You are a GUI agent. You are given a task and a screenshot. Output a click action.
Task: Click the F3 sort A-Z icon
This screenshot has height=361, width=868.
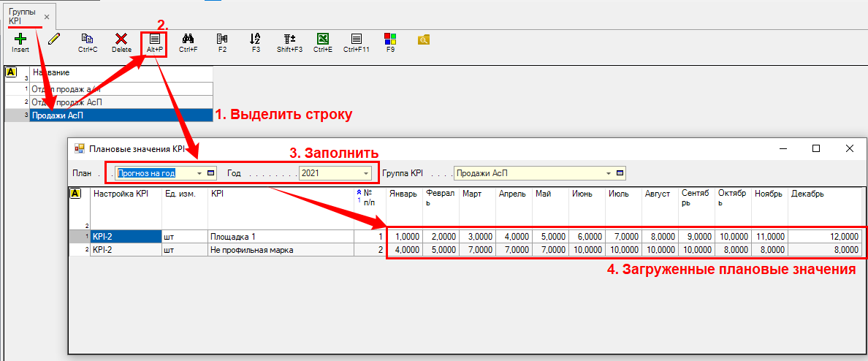tap(255, 38)
